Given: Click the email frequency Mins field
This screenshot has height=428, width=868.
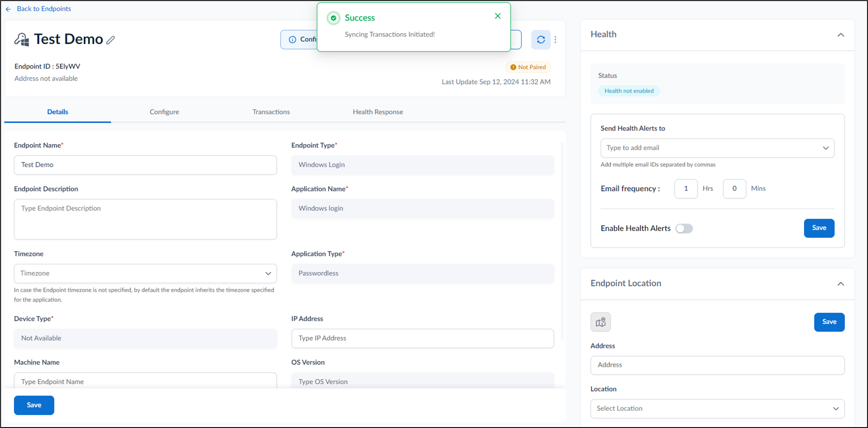Looking at the screenshot, I should point(734,189).
